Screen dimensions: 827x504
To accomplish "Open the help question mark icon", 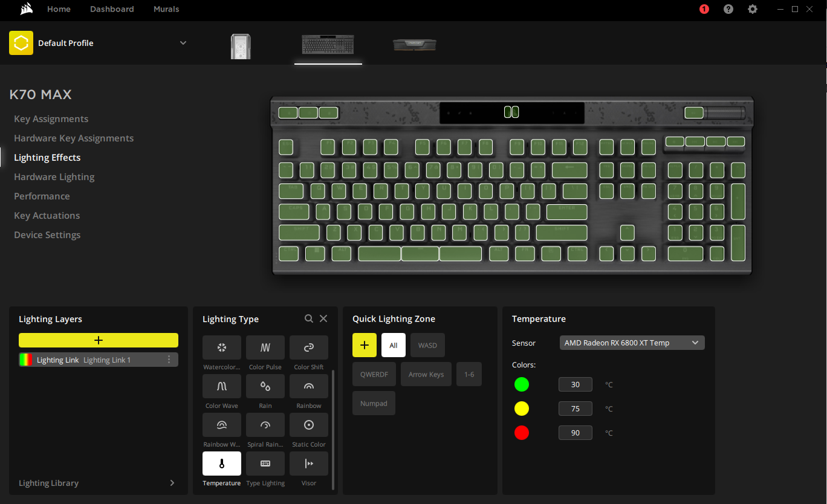I will [x=728, y=9].
